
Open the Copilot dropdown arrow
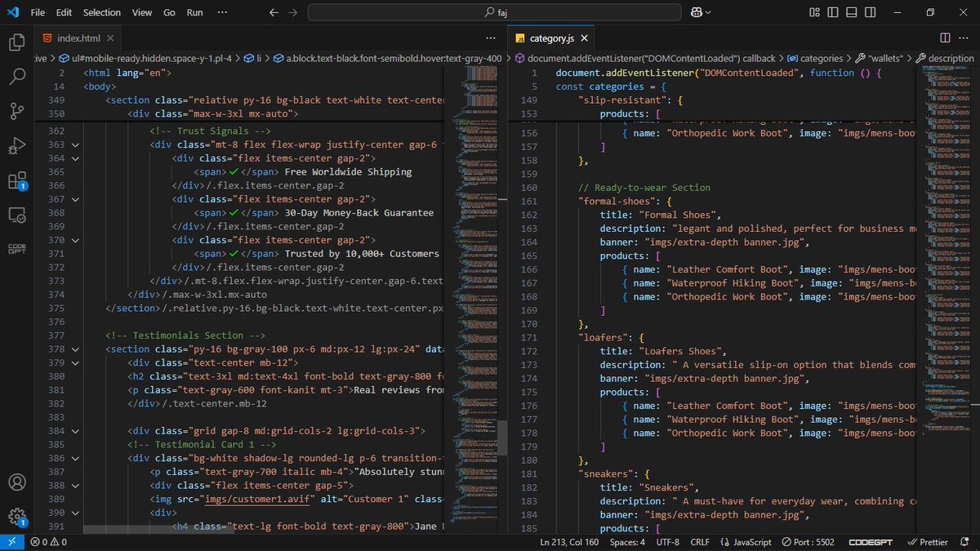click(708, 12)
